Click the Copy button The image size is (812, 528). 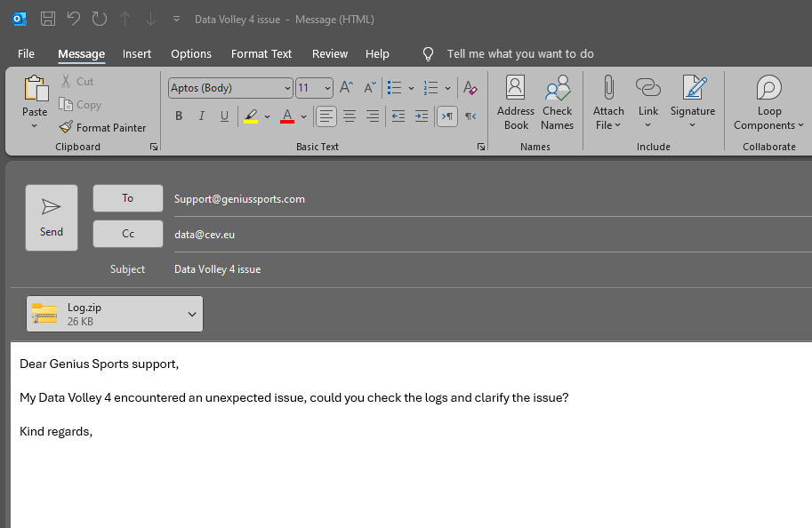tap(80, 105)
